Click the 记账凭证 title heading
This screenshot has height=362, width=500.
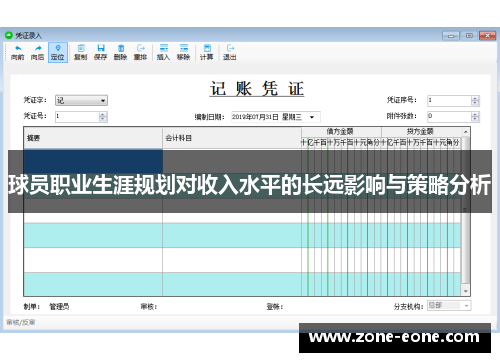point(257,89)
